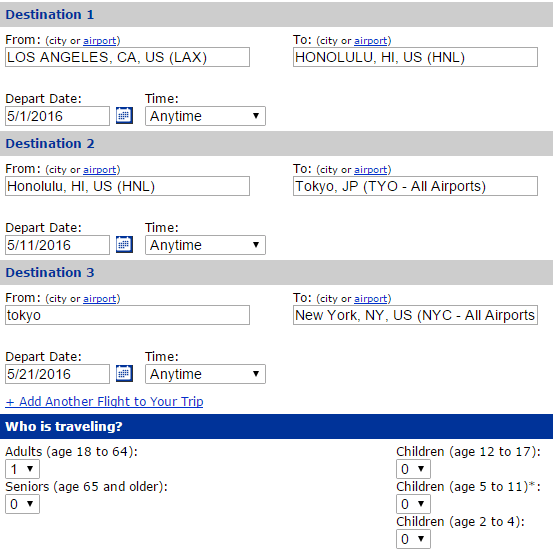The width and height of the screenshot is (553, 551).
Task: Open the Seniors count dropdown
Action: pos(22,504)
